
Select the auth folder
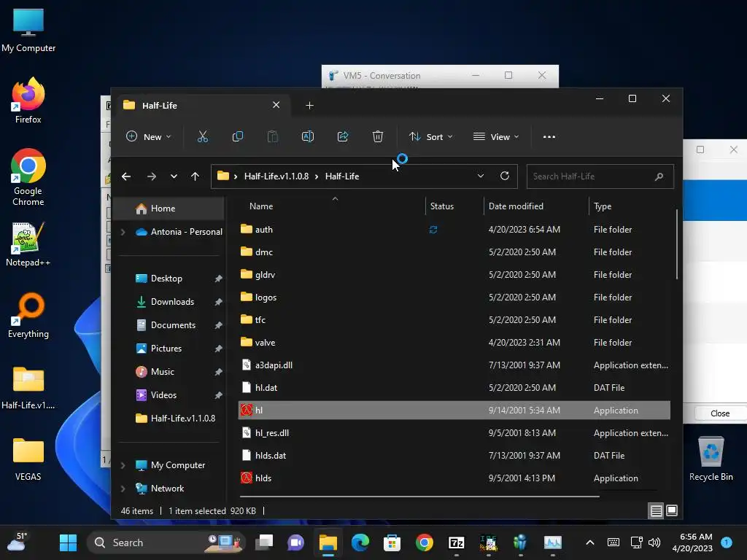[454, 230]
